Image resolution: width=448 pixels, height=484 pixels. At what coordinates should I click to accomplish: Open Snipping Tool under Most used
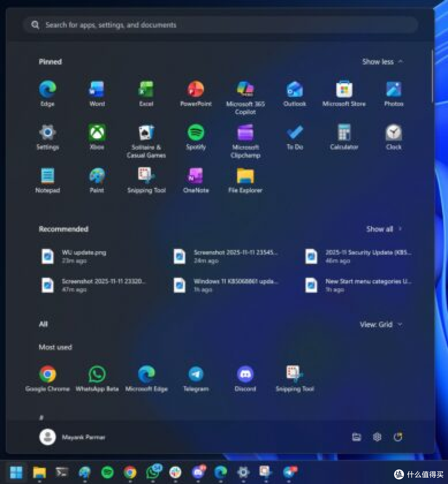pyautogui.click(x=295, y=379)
